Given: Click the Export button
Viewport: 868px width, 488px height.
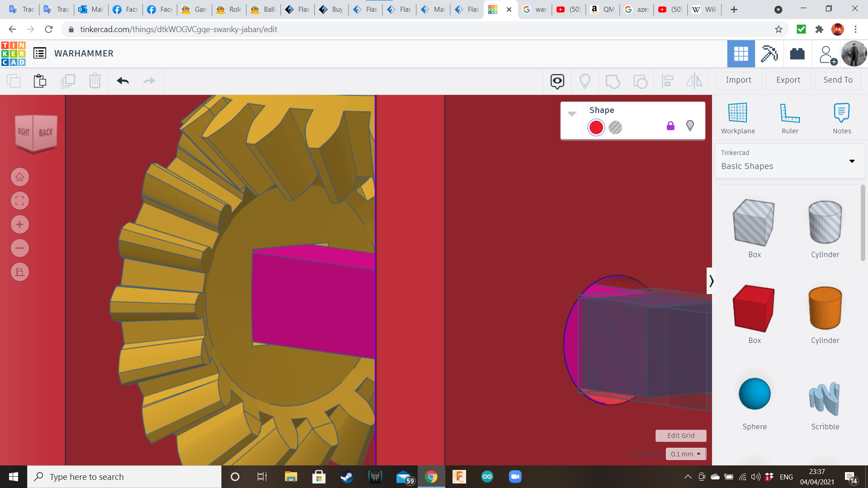Looking at the screenshot, I should [x=788, y=80].
